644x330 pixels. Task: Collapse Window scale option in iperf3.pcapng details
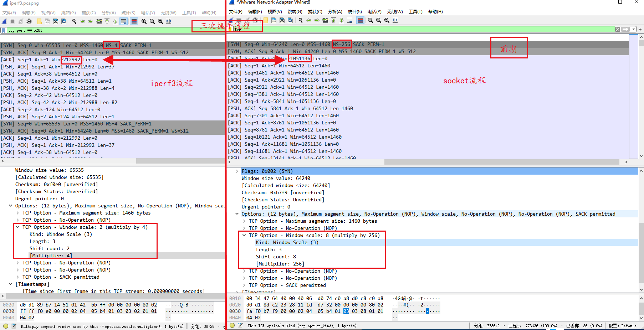pyautogui.click(x=18, y=227)
